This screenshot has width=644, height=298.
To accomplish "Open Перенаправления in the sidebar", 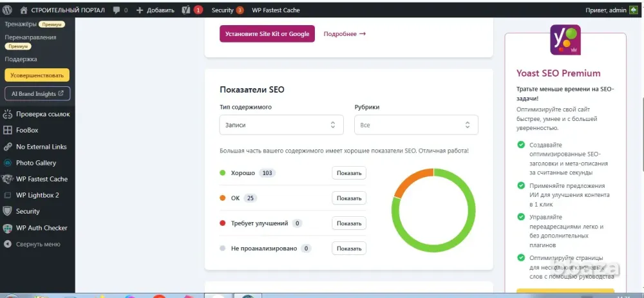I will [x=30, y=37].
